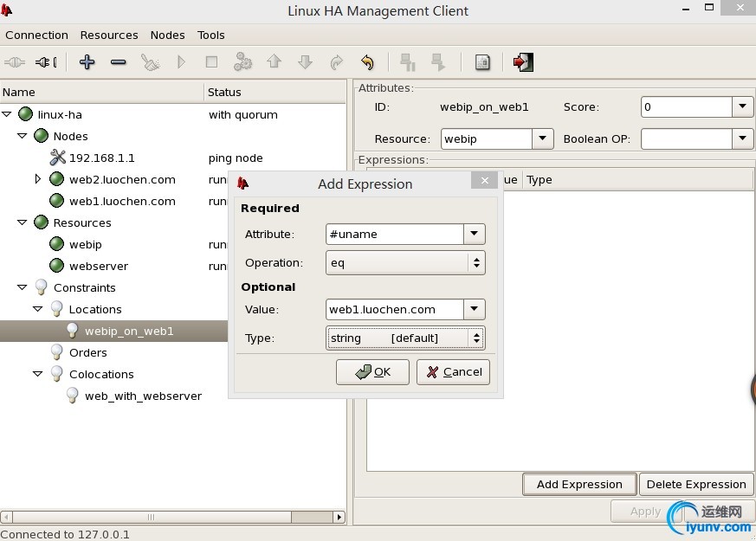
Task: Click green status icon beside webserver resource
Action: click(57, 266)
